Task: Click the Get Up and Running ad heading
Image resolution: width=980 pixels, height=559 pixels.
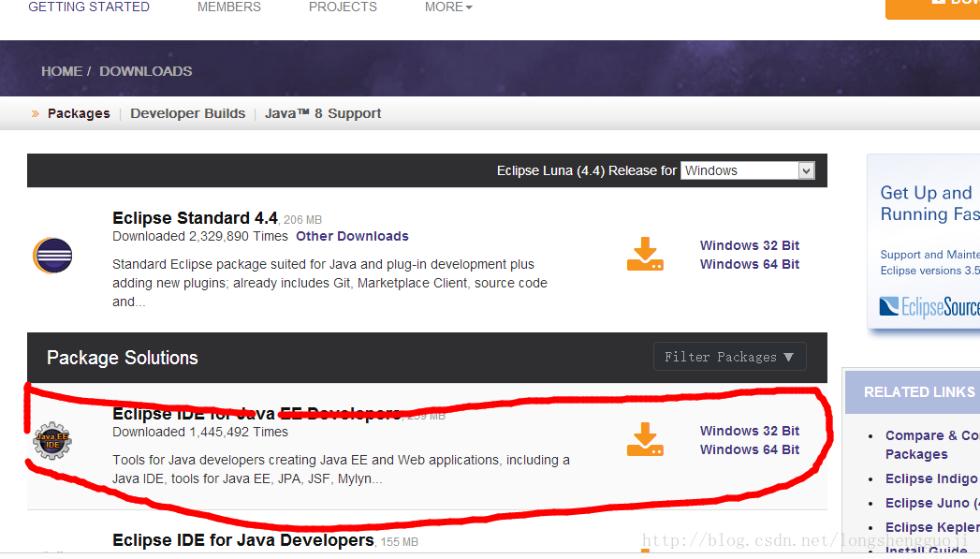Action: [x=930, y=203]
